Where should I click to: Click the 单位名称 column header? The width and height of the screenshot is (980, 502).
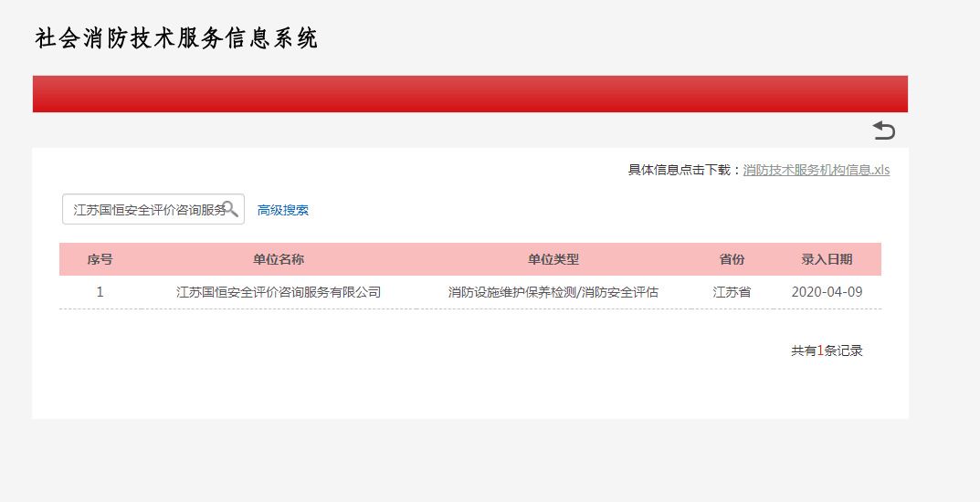(x=279, y=259)
